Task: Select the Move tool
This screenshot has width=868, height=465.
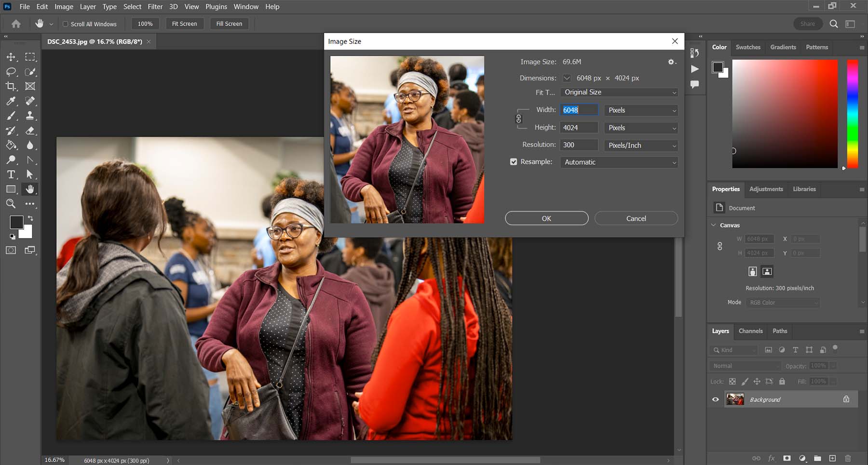Action: (x=11, y=57)
